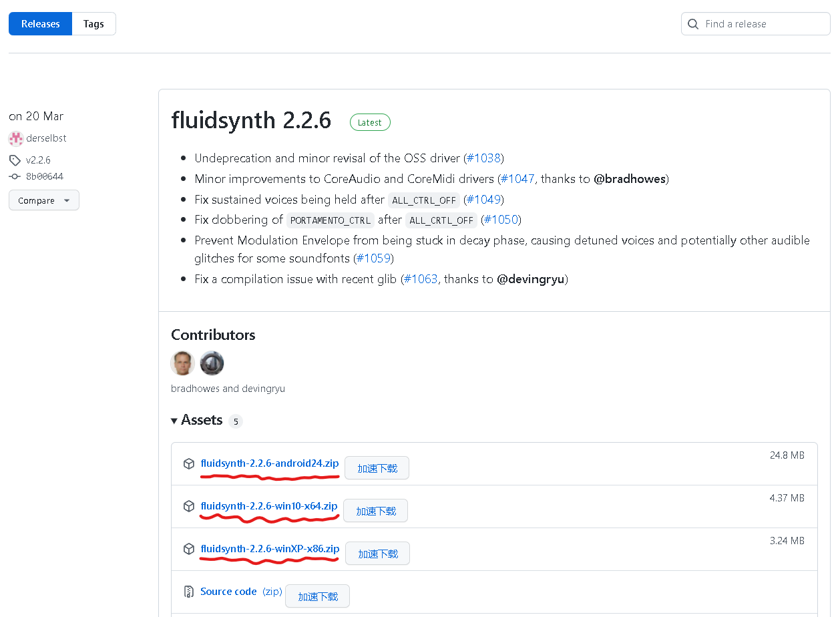
Task: Open devingryu contributor avatar
Action: coord(212,363)
